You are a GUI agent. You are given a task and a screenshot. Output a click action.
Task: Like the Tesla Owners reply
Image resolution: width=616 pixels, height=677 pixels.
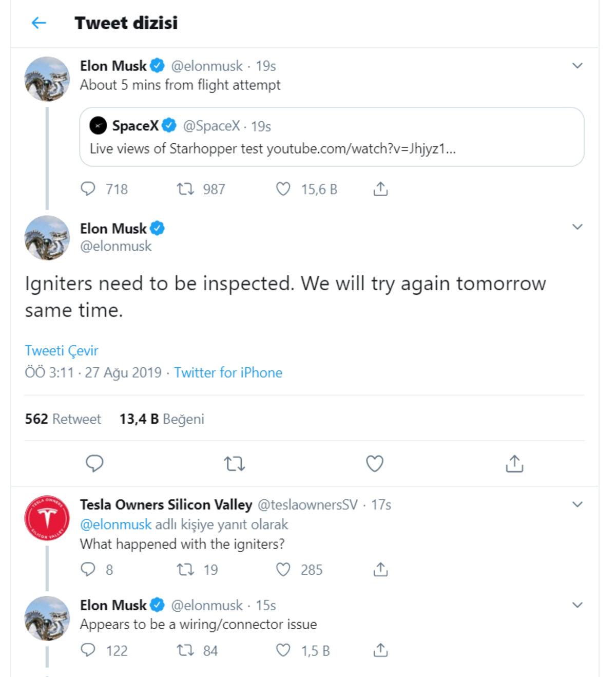point(283,569)
